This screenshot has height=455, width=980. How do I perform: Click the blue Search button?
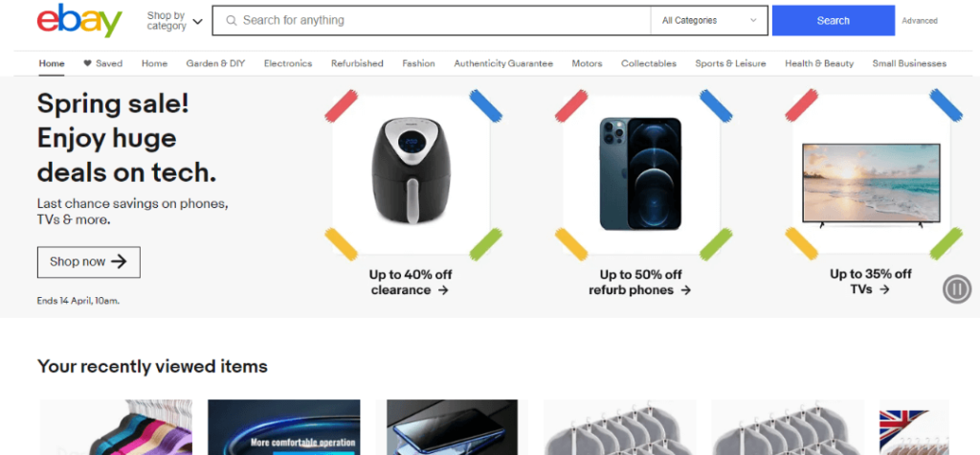tap(834, 21)
